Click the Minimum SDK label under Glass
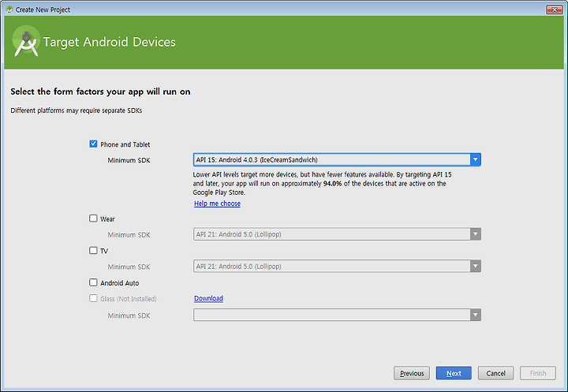Viewport: 568px width, 392px height. coord(129,315)
